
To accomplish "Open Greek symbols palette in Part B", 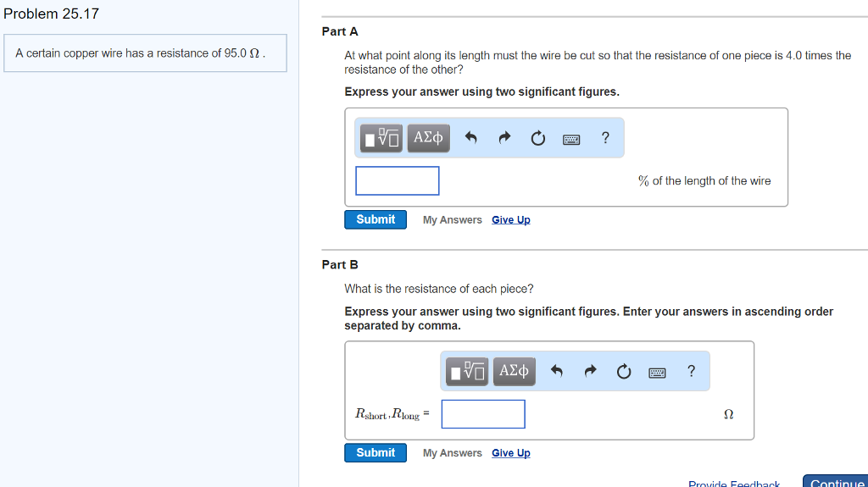I will [515, 371].
